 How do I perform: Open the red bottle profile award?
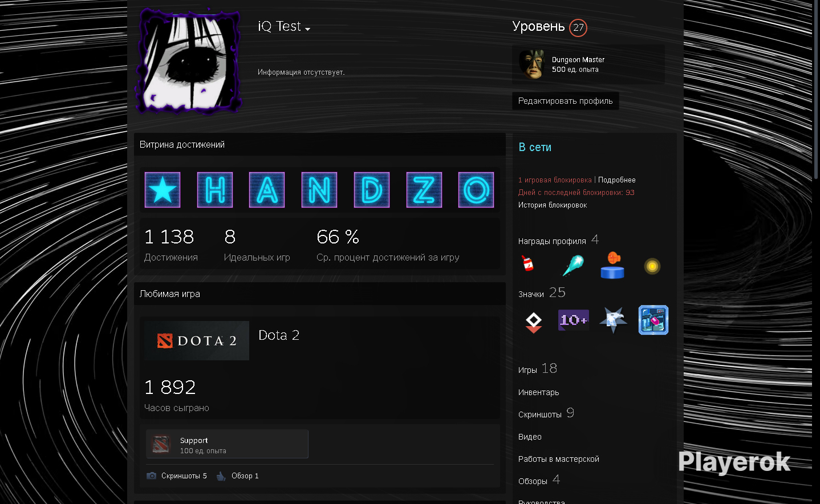click(x=528, y=264)
